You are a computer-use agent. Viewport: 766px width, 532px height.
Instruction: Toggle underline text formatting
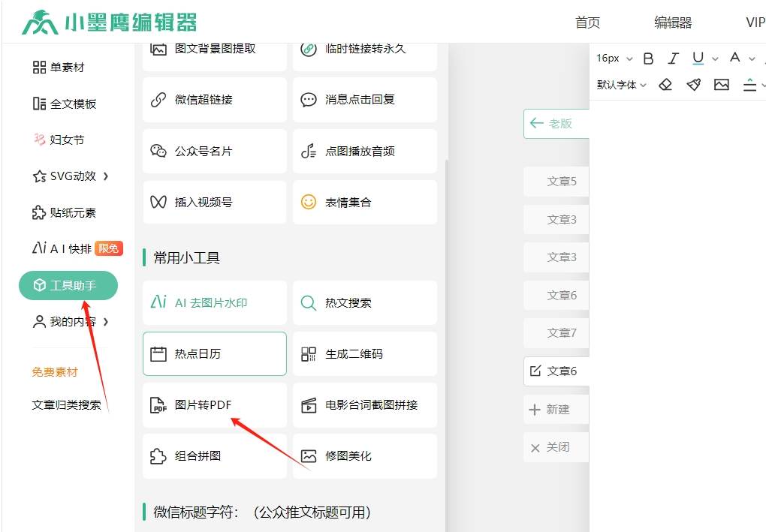click(698, 59)
